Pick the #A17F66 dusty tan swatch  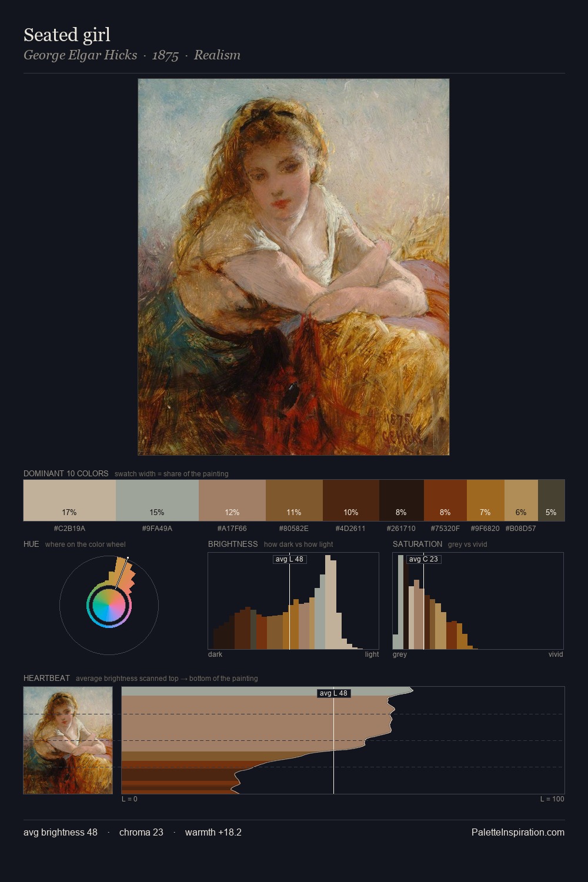click(x=232, y=500)
